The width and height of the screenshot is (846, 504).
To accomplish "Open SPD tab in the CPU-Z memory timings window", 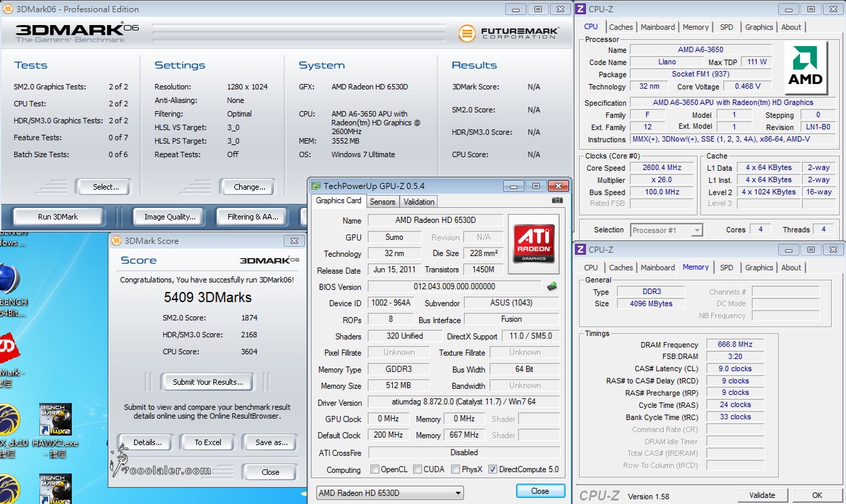I will click(x=726, y=268).
